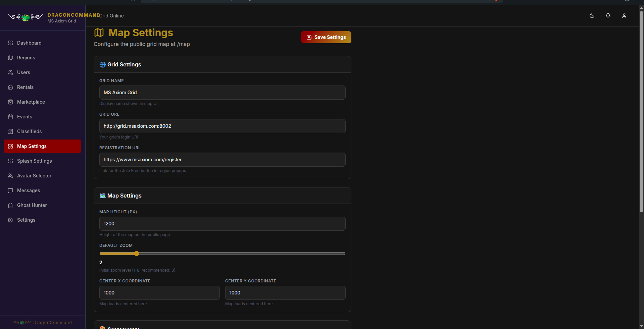This screenshot has height=329, width=644.
Task: Click the floppy disk icon on Save Settings
Action: point(309,37)
